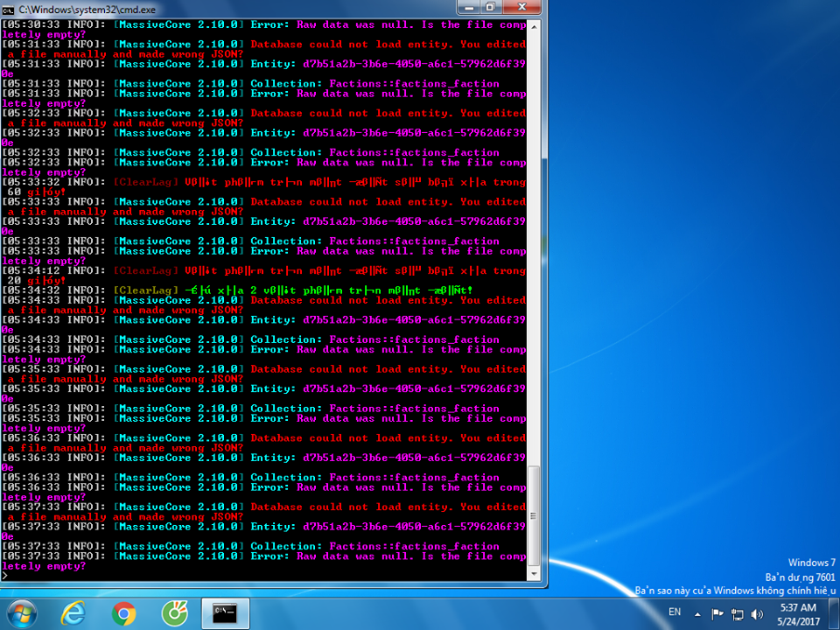Maximize the cmd.exe window
Viewport: 840px width, 630px height.
(x=490, y=8)
